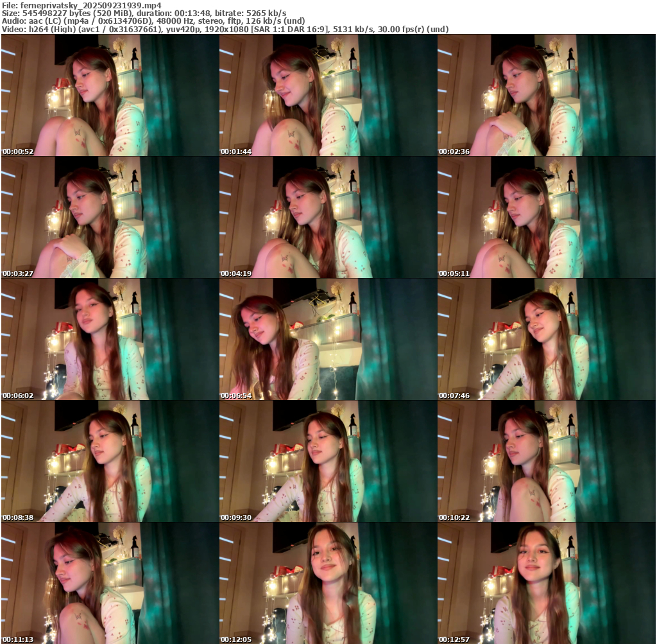This screenshot has height=644, width=657.
Task: View the frame at 00:06:54
Action: pyautogui.click(x=328, y=339)
